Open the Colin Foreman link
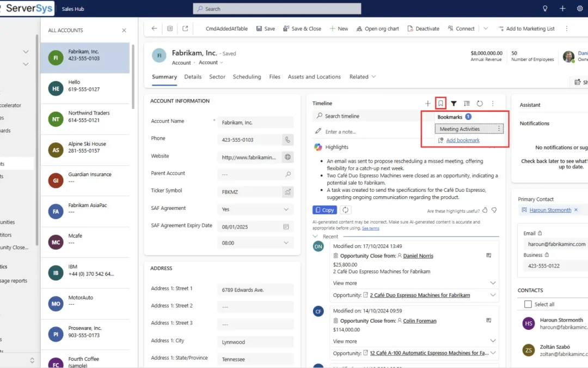Viewport: 588px width, 368px height. [x=420, y=321]
